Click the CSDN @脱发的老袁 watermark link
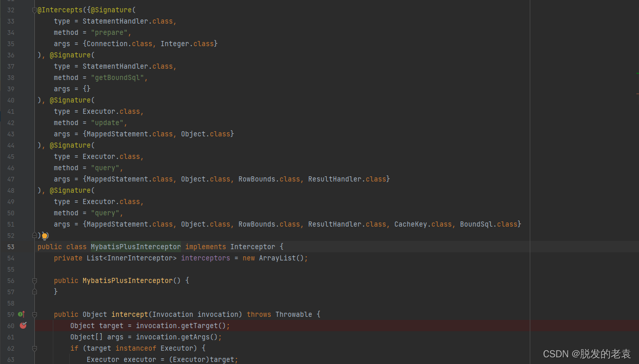The image size is (639, 364). point(587,354)
